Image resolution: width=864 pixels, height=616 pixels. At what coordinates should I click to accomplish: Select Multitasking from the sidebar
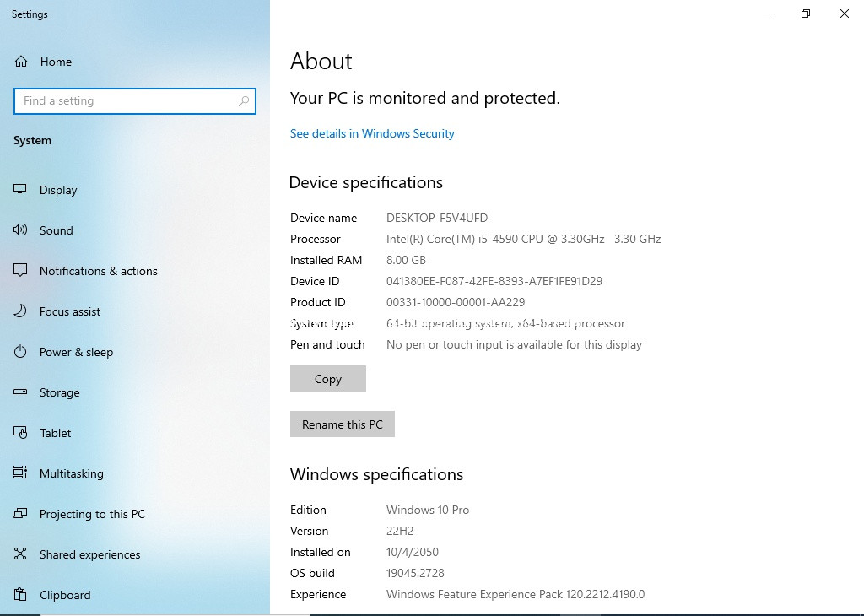(x=72, y=473)
